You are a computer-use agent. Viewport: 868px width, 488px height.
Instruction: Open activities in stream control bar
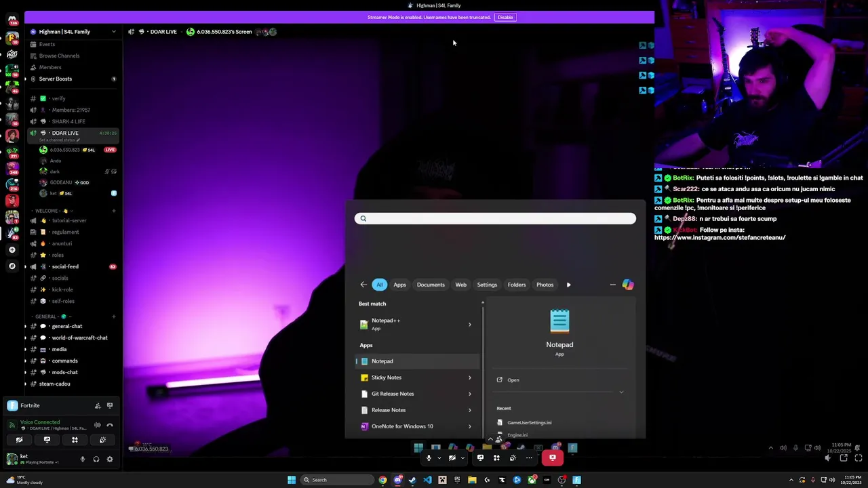click(x=496, y=457)
